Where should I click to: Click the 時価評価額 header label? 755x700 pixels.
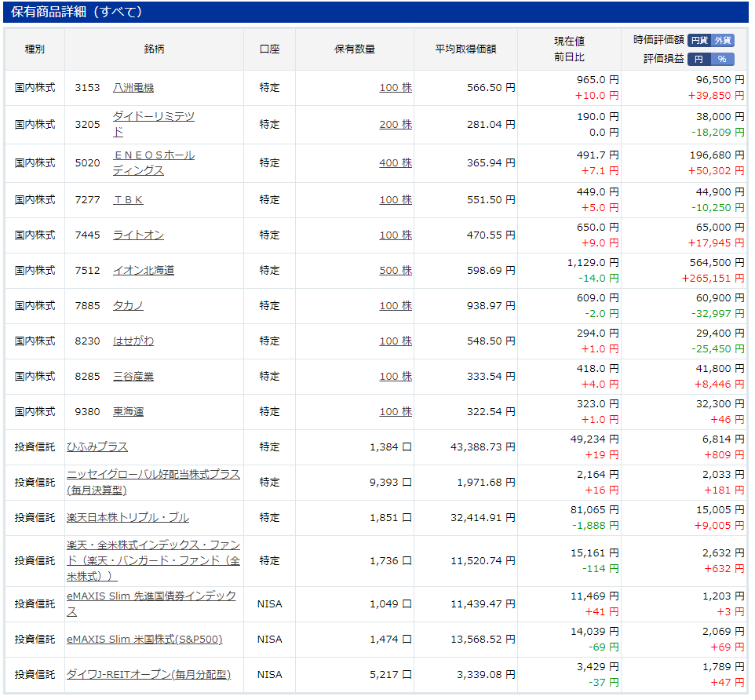pos(658,40)
